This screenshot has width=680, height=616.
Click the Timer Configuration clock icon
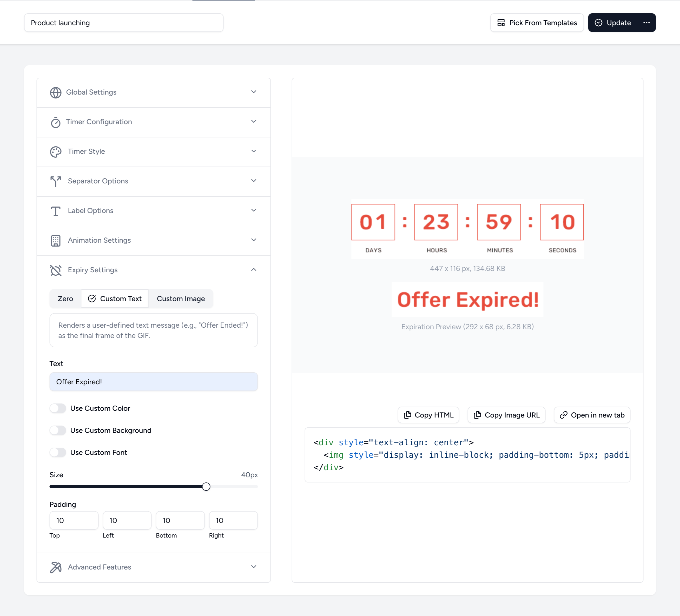point(56,122)
